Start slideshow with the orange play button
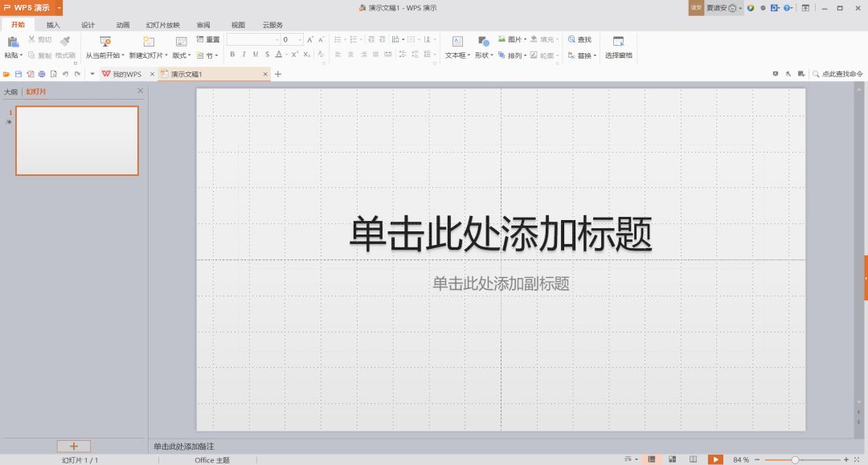Screen dimensions: 868x465 714,459
